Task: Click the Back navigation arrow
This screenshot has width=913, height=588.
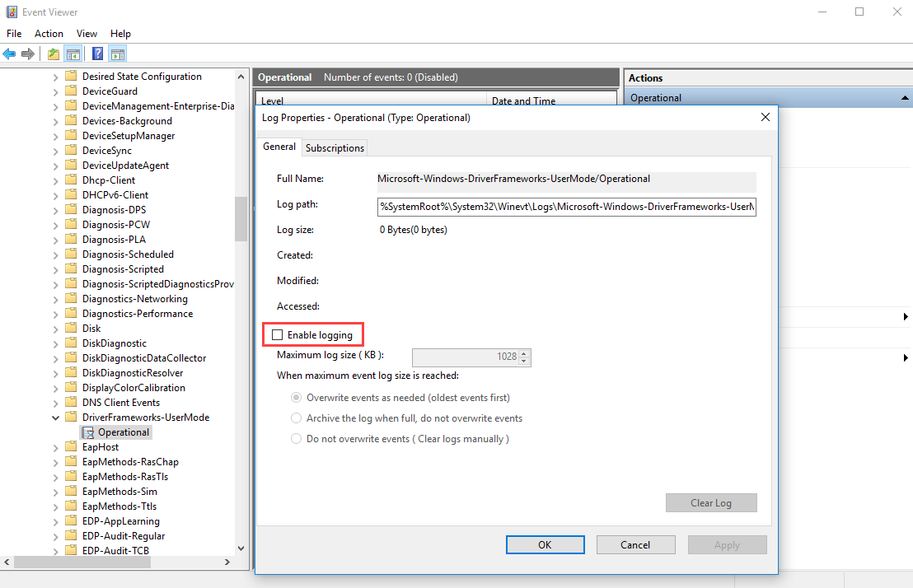Action: coord(9,54)
